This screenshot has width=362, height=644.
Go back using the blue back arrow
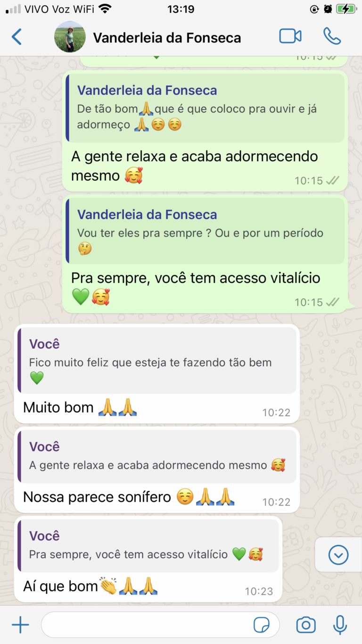(x=17, y=37)
